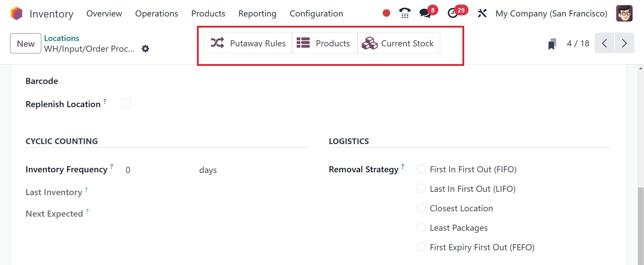Click the Putaway Rules smart button
The image size is (644, 265).
pos(248,43)
